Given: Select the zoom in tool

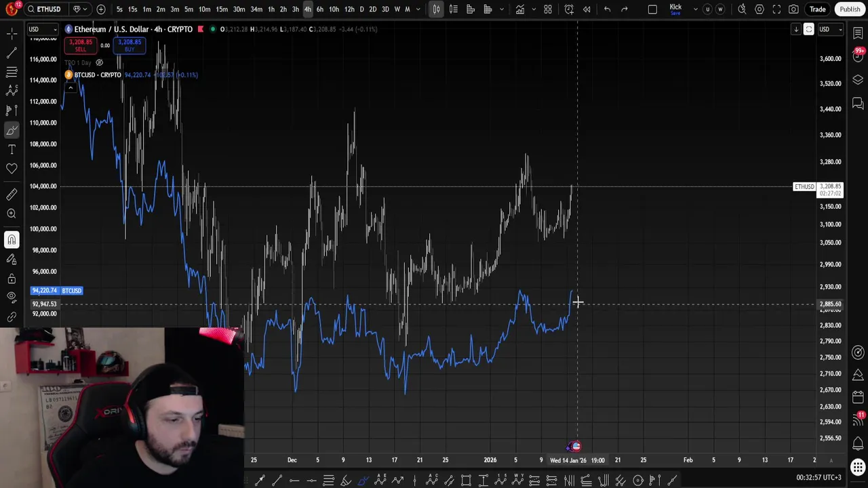Looking at the screenshot, I should point(12,213).
